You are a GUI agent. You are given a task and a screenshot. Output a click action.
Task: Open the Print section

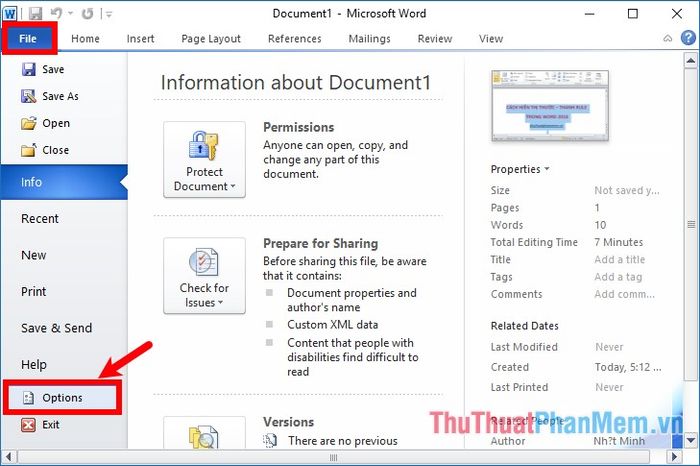(64, 291)
